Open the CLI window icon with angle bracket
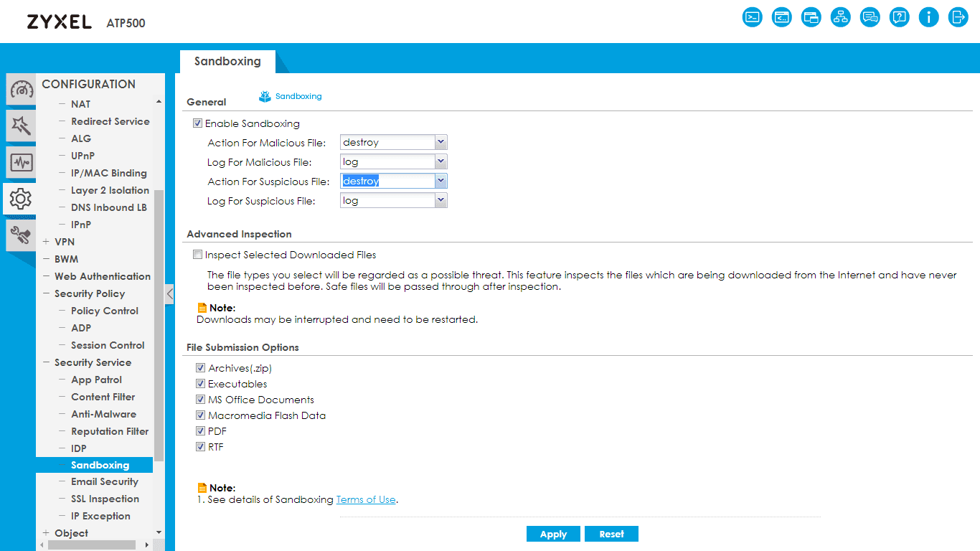 tap(781, 17)
